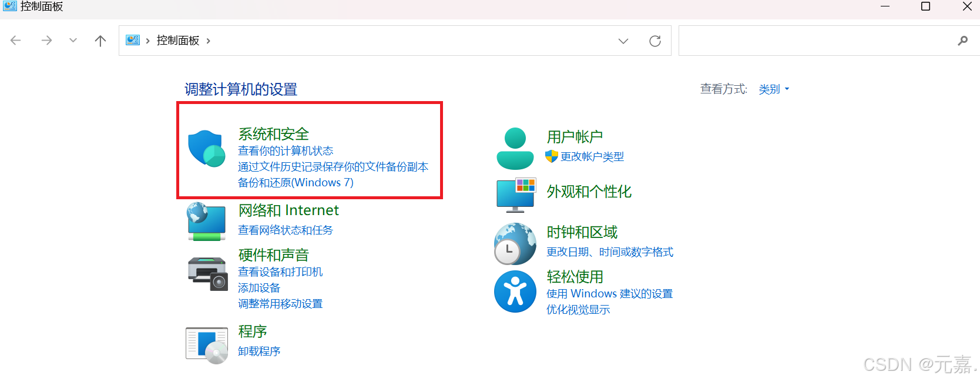
Task: Click the 更改帐户类型 link
Action: pos(592,157)
